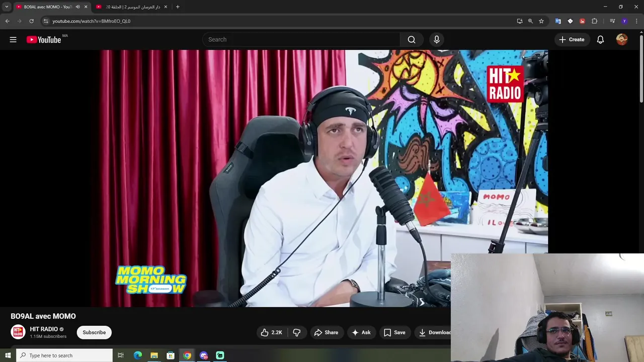Screen dimensions: 644x362
Task: Go forward in browser history
Action: [x=20, y=21]
